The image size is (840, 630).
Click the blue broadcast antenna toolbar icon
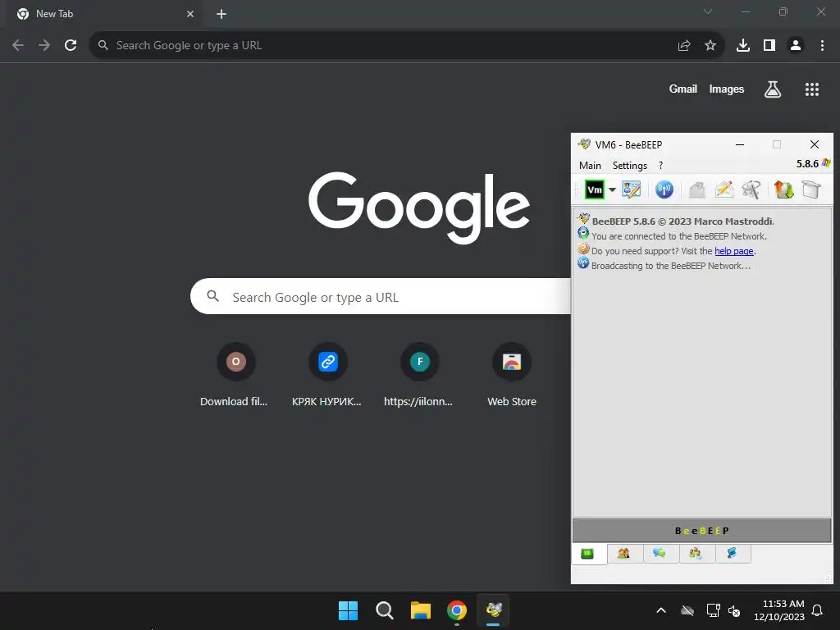(664, 189)
